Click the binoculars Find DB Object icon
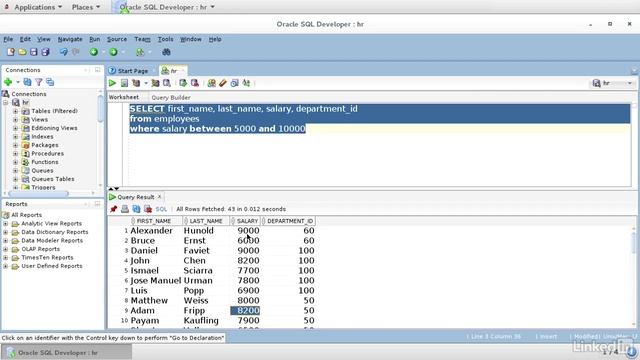Image resolution: width=640 pixels, height=360 pixels. click(166, 52)
